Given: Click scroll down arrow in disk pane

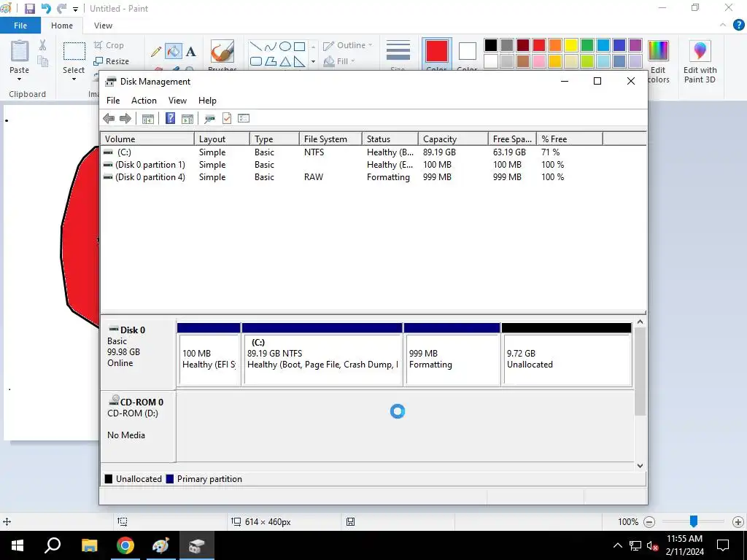Looking at the screenshot, I should [x=640, y=466].
